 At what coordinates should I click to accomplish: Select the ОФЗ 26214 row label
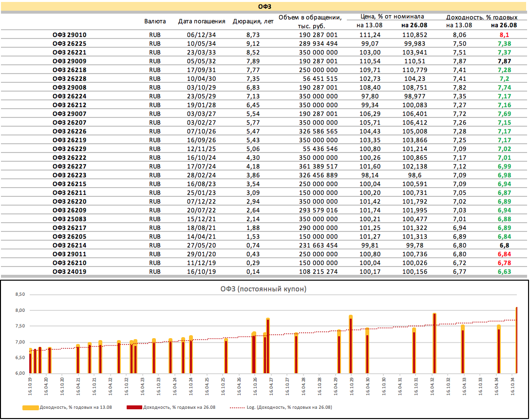69,245
